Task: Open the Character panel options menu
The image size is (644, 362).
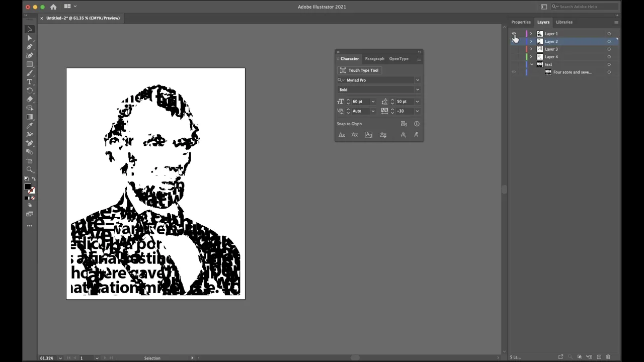Action: 419,59
